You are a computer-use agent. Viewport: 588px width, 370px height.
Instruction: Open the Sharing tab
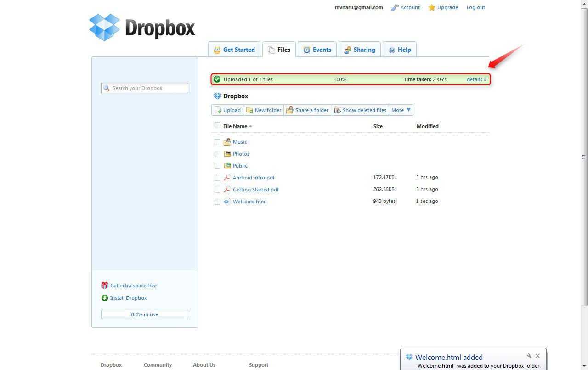(x=360, y=50)
